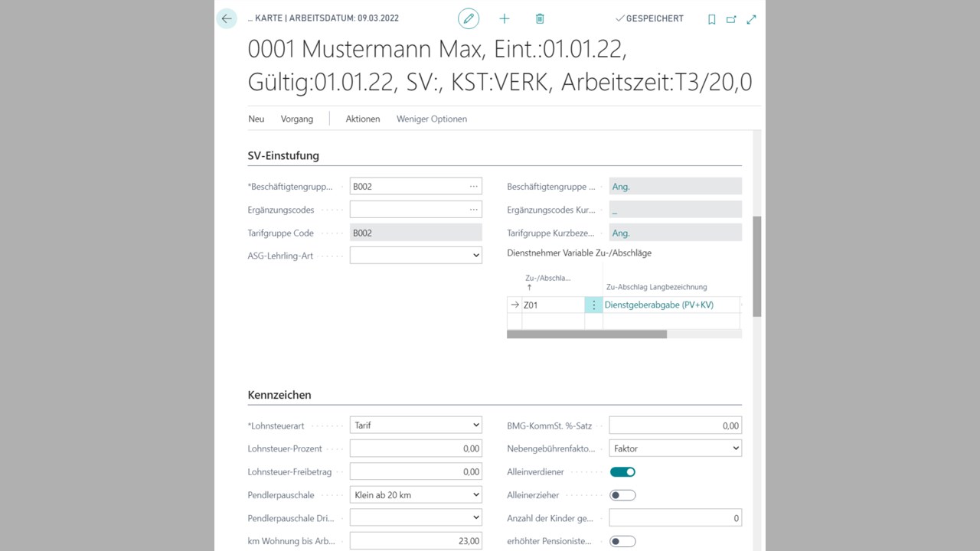Click Weniger Optionen

[x=432, y=119]
